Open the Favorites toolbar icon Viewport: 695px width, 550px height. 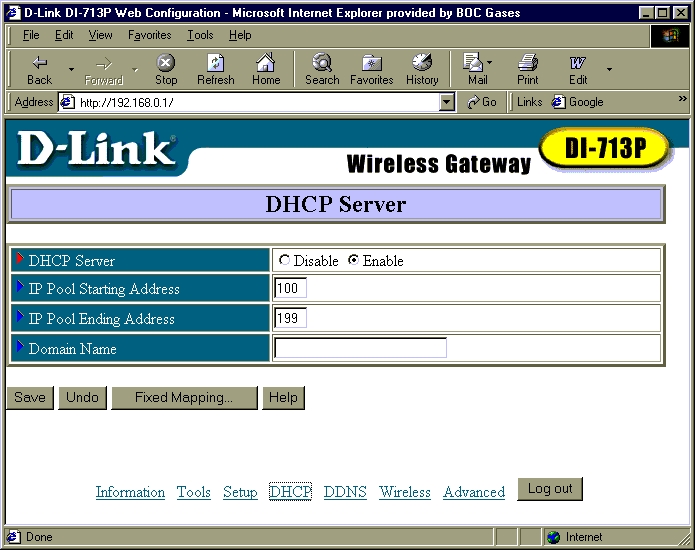(371, 64)
